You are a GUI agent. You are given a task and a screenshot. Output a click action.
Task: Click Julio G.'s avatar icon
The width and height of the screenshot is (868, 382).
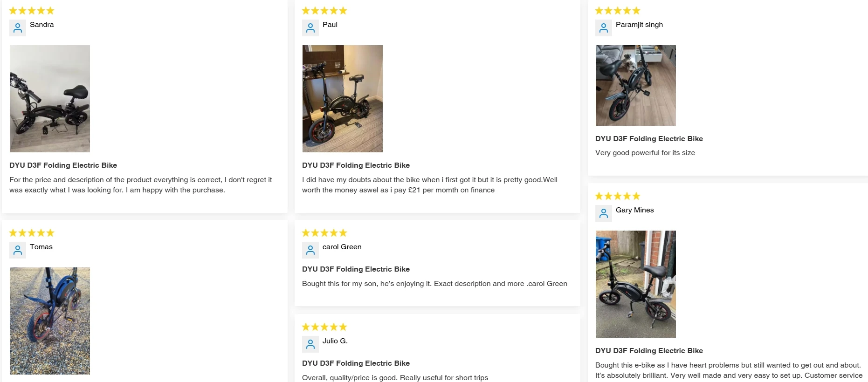(x=310, y=344)
